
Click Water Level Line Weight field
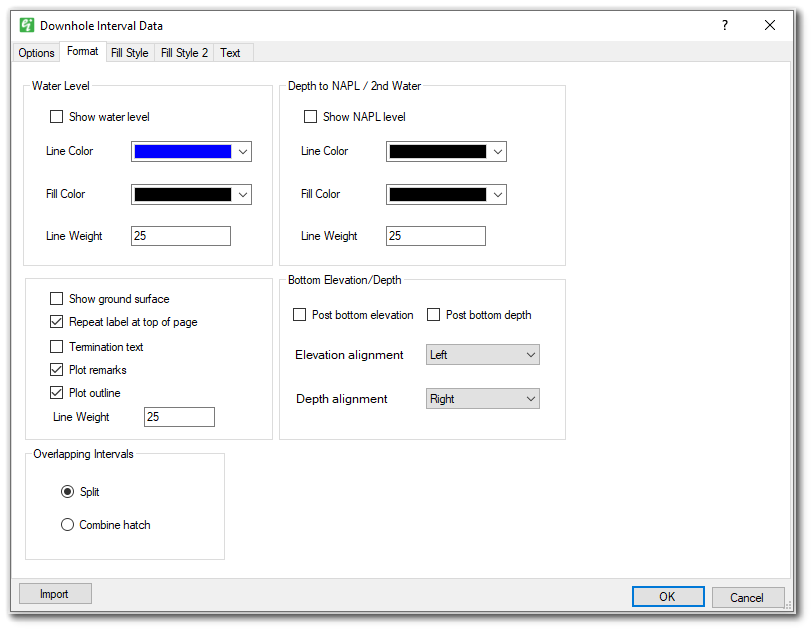point(181,236)
